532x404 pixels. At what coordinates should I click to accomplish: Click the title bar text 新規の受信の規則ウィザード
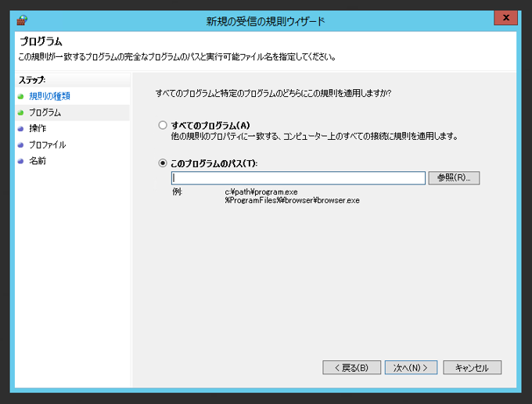266,21
